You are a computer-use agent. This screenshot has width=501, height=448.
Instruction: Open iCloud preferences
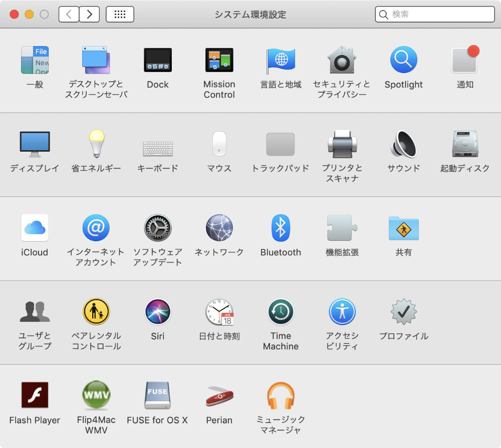click(35, 228)
